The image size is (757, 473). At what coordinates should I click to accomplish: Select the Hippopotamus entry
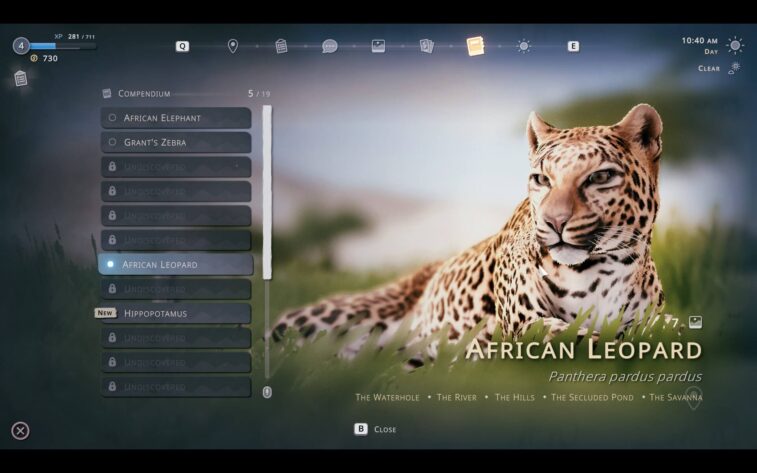[x=176, y=313]
